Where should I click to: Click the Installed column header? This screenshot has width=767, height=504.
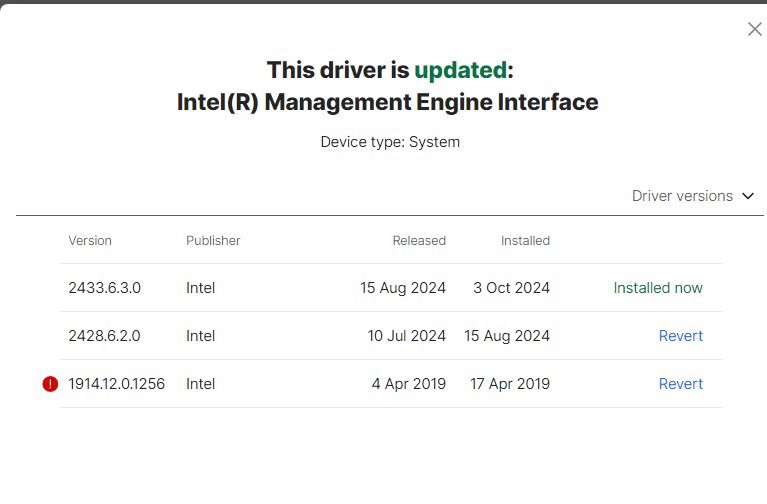tap(525, 241)
